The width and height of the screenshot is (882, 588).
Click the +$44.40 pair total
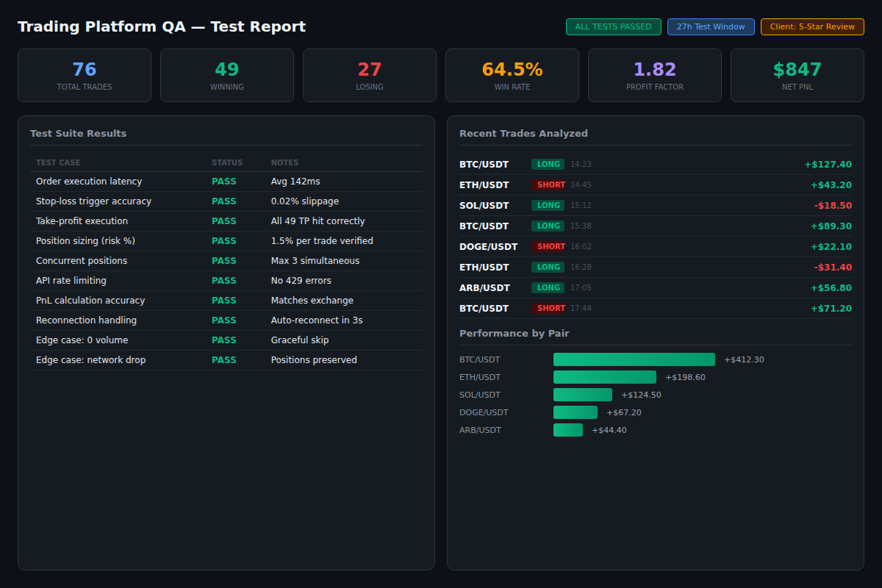pyautogui.click(x=609, y=430)
